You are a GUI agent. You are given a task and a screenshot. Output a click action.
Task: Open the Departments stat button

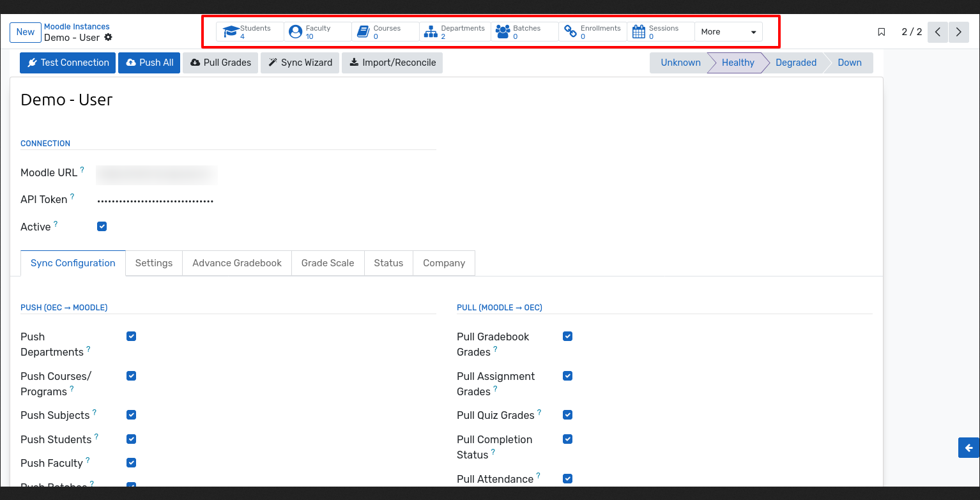455,32
